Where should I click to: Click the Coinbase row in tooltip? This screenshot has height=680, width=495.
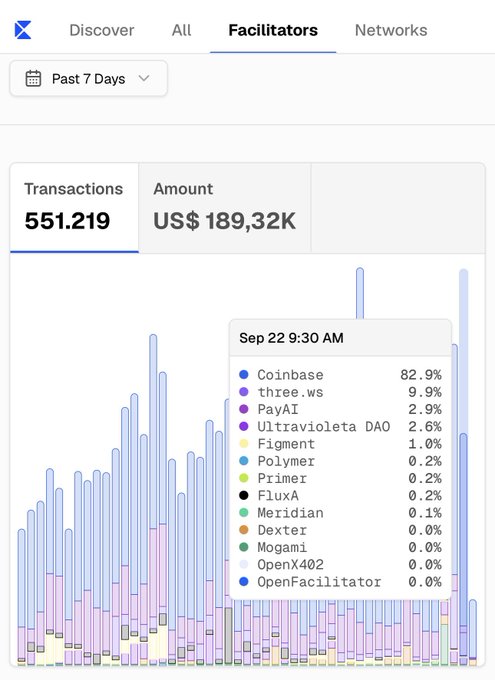click(341, 375)
